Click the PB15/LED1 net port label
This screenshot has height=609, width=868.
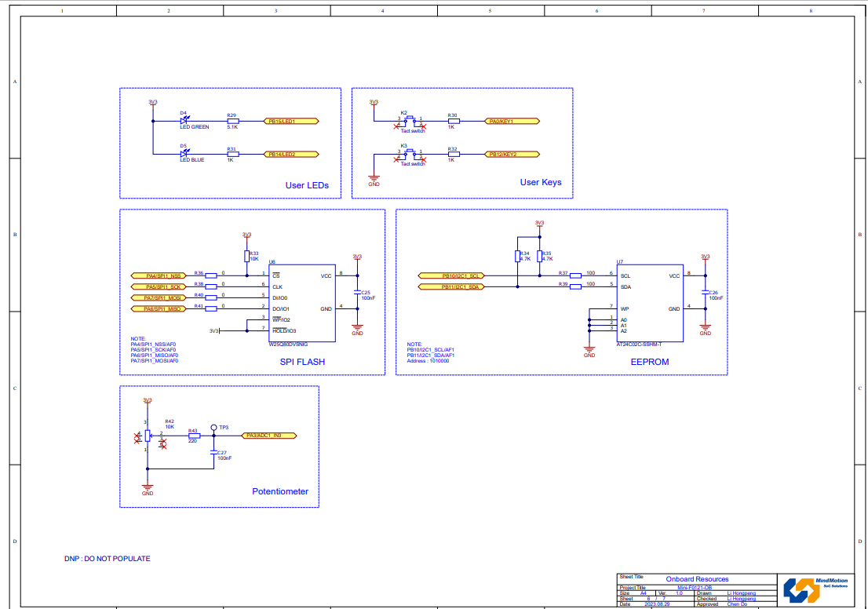[291, 122]
